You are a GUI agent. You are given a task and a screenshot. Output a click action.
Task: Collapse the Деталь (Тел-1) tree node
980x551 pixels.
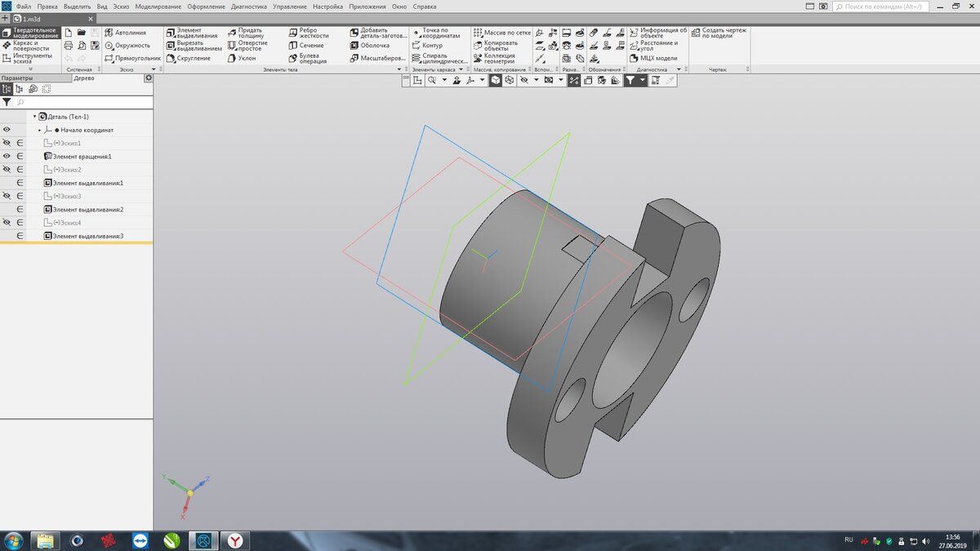(34, 117)
